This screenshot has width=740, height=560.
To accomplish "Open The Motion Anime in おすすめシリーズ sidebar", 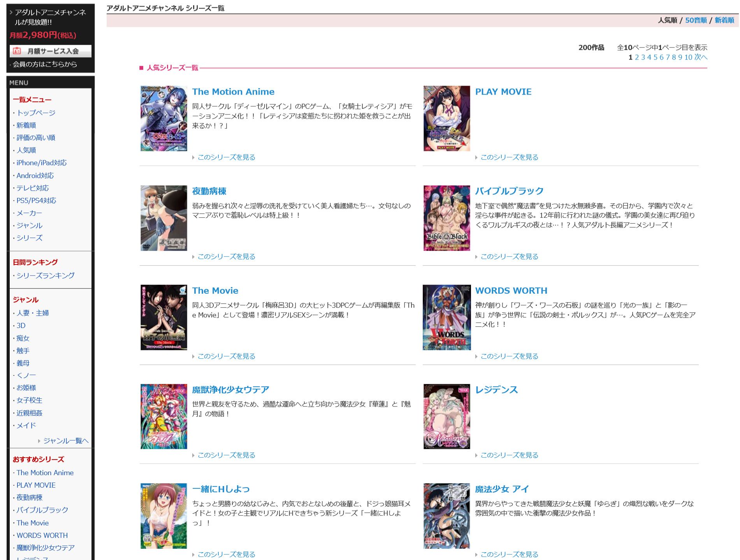I will tap(45, 473).
